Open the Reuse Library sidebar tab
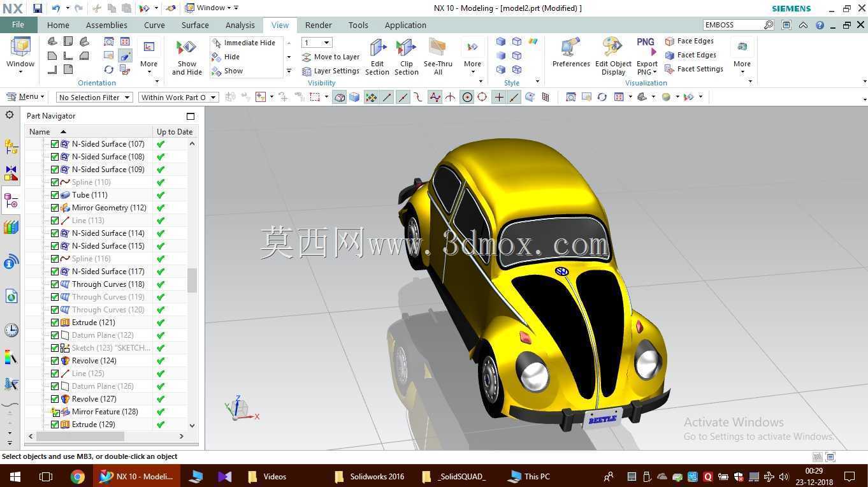This screenshot has height=487, width=868. click(x=11, y=228)
